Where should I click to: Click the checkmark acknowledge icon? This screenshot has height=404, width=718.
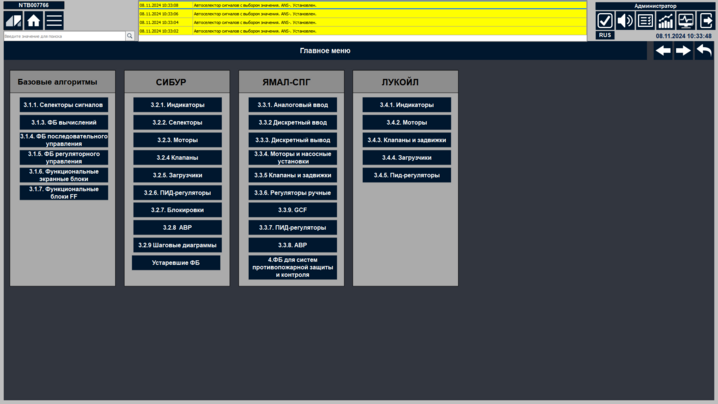point(605,21)
